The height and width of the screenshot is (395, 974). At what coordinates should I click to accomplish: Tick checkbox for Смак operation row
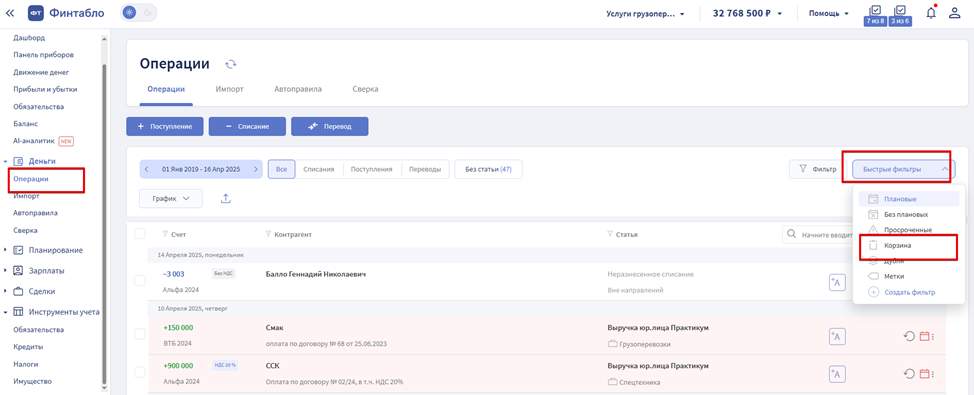coord(140,334)
